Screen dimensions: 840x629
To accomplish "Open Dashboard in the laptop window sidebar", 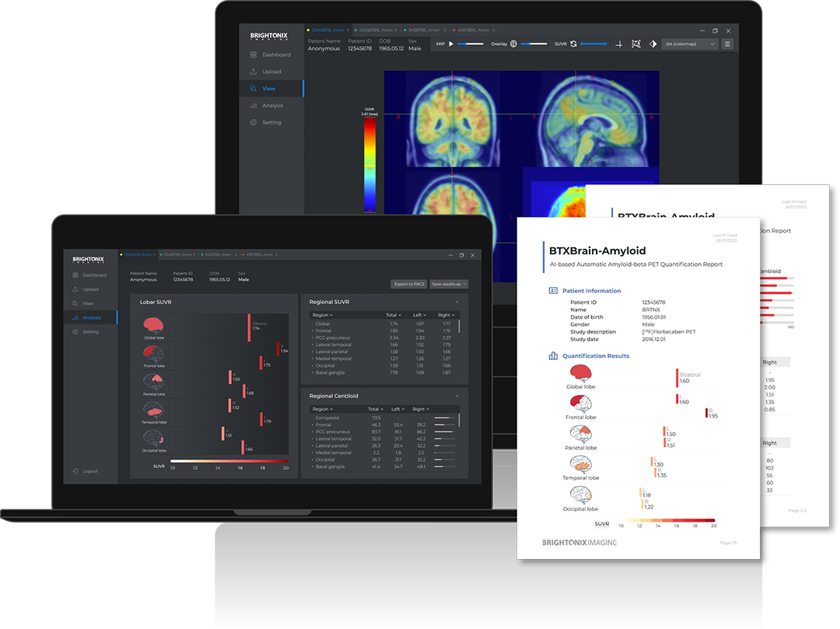I will [x=89, y=275].
